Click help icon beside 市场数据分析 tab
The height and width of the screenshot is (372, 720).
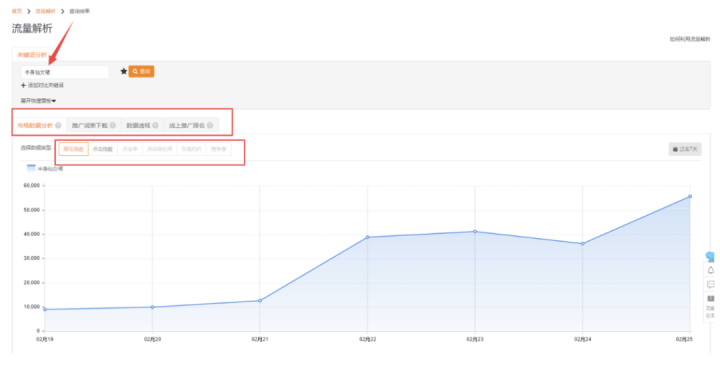[x=58, y=125]
